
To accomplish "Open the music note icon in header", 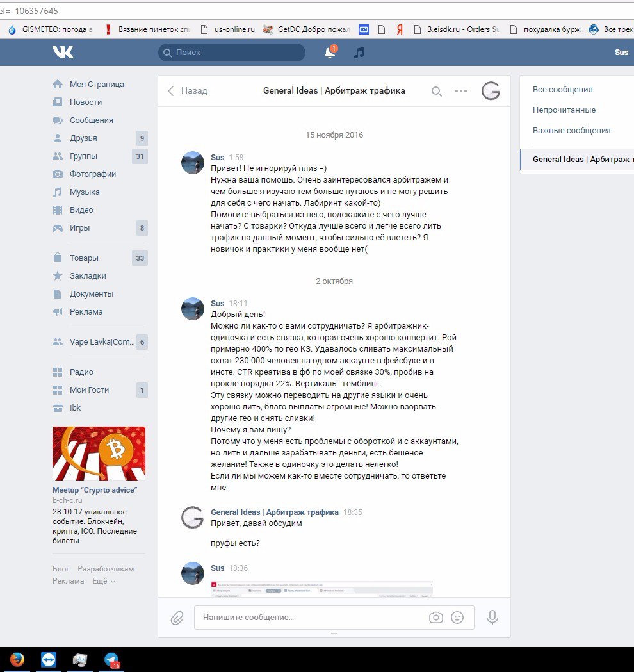I will click(359, 53).
